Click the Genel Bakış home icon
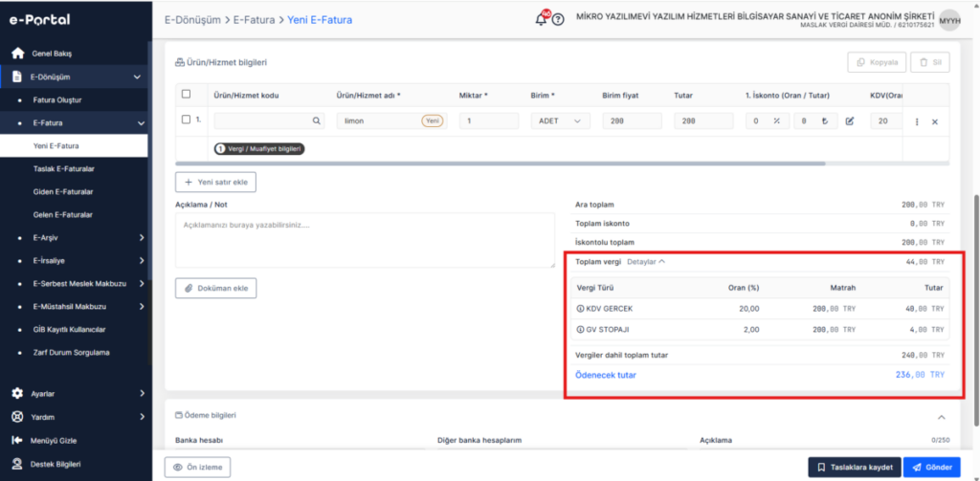This screenshot has width=980, height=481. (17, 54)
